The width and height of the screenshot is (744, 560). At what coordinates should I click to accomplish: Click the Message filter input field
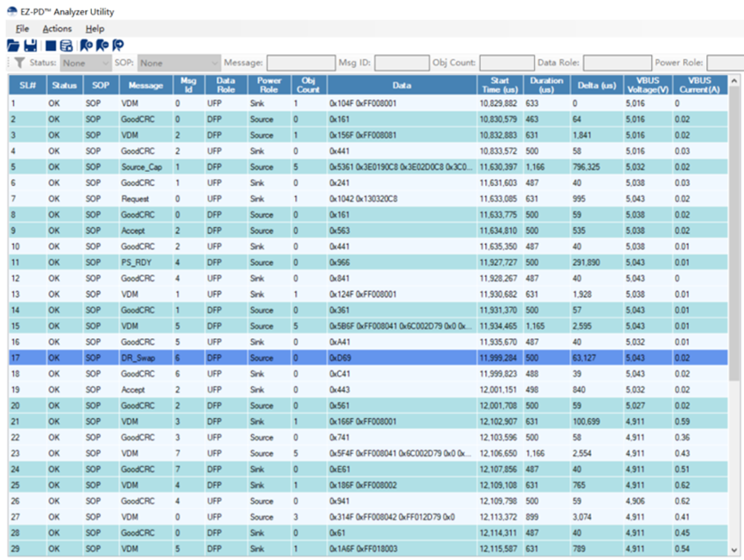click(x=301, y=63)
